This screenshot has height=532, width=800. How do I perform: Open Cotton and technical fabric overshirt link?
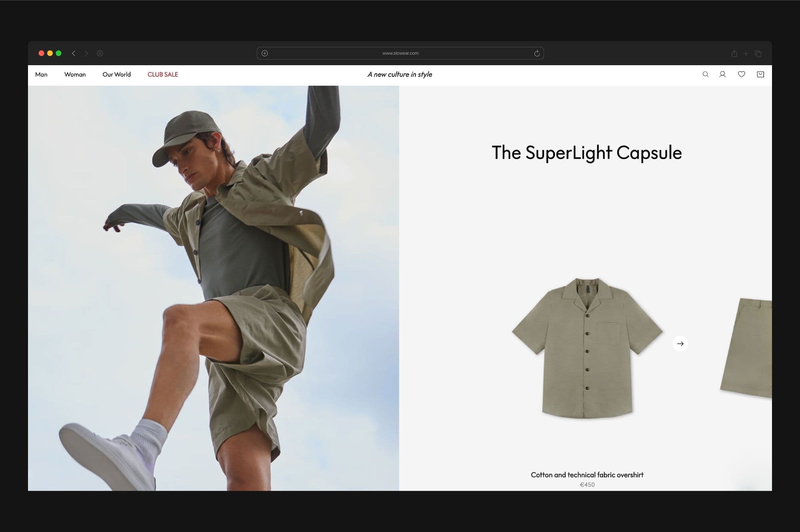point(587,475)
